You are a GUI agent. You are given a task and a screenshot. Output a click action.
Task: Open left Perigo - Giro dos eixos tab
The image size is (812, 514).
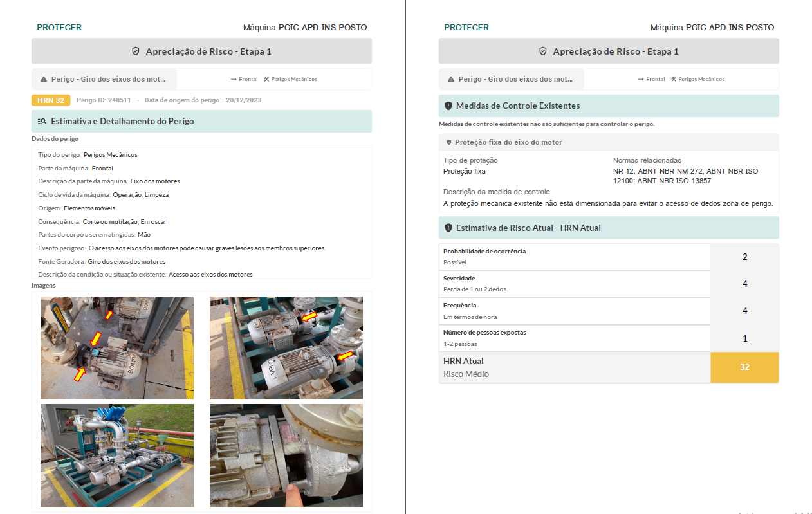pos(104,79)
